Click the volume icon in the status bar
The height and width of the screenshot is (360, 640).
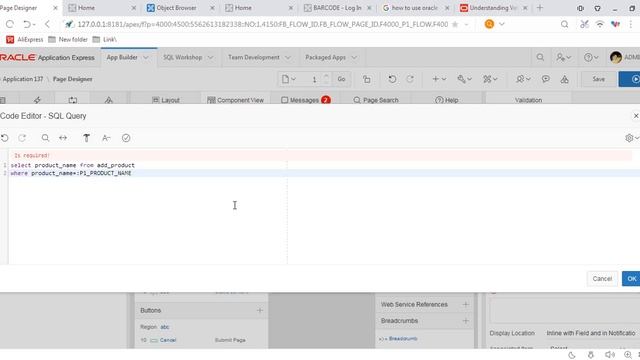[x=609, y=355]
